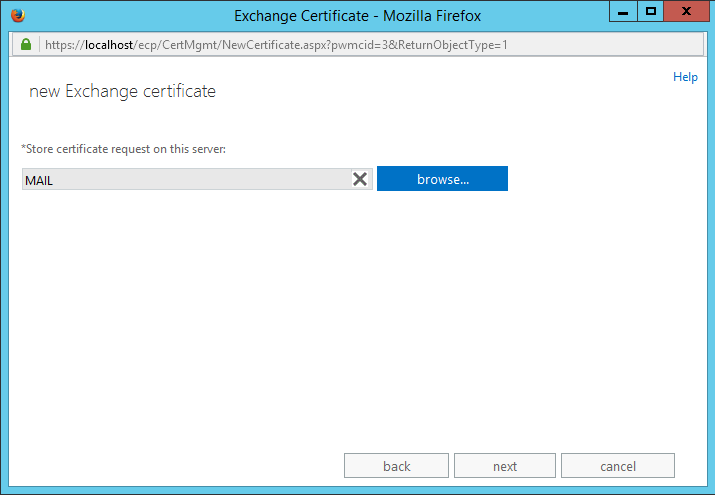The image size is (715, 495).
Task: Cancel the new certificate wizard
Action: click(617, 466)
